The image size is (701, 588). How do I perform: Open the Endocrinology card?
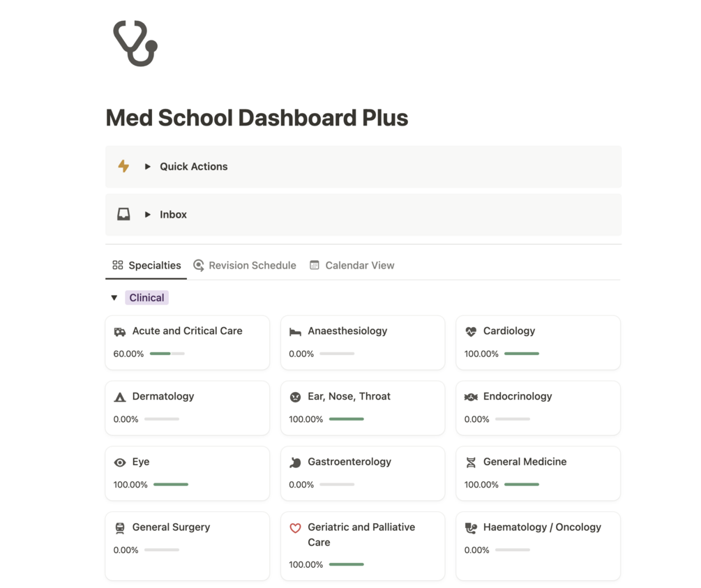click(x=518, y=396)
